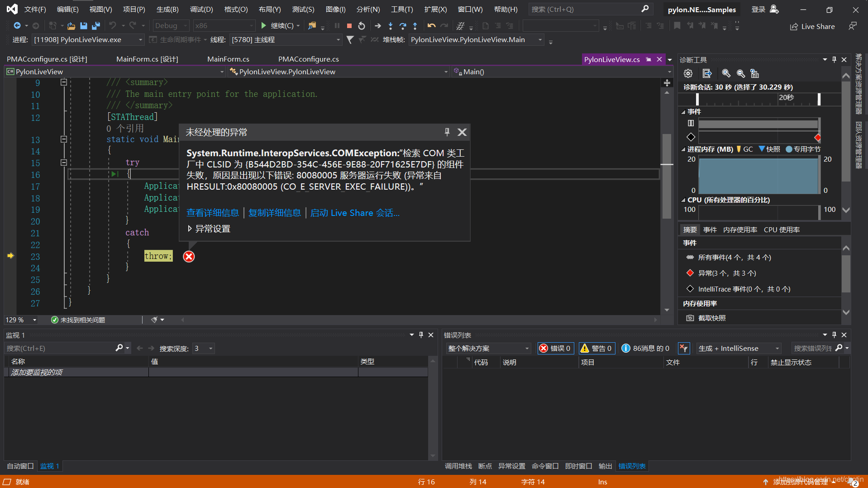Toggle the Messages filter in error list
868x488 pixels.
coord(646,348)
